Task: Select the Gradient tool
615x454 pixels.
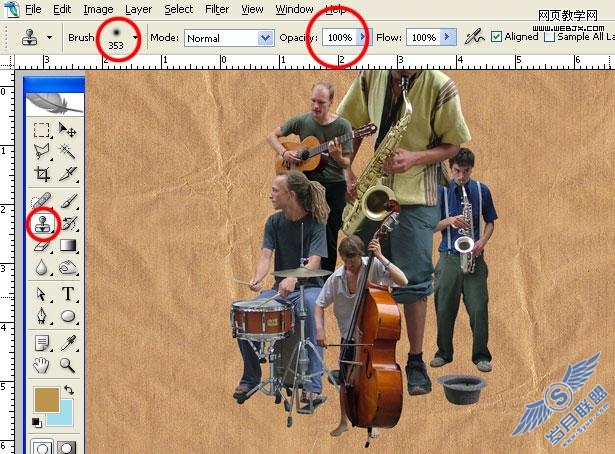Action: tap(68, 246)
